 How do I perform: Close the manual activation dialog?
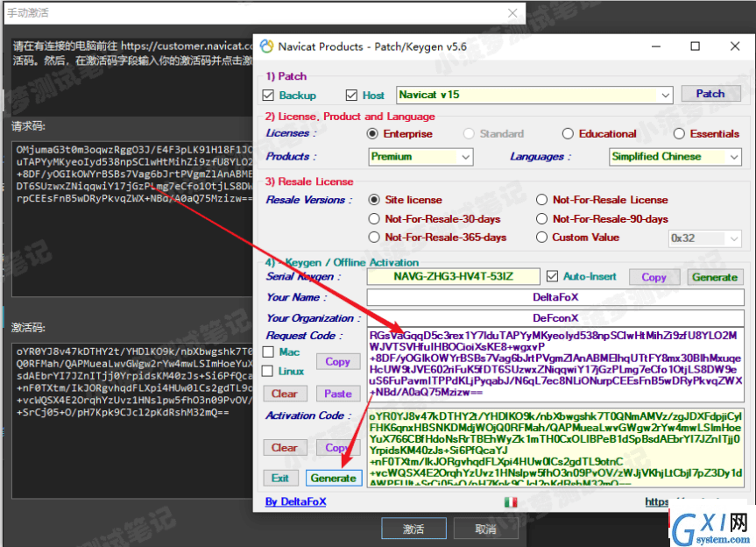tap(512, 13)
